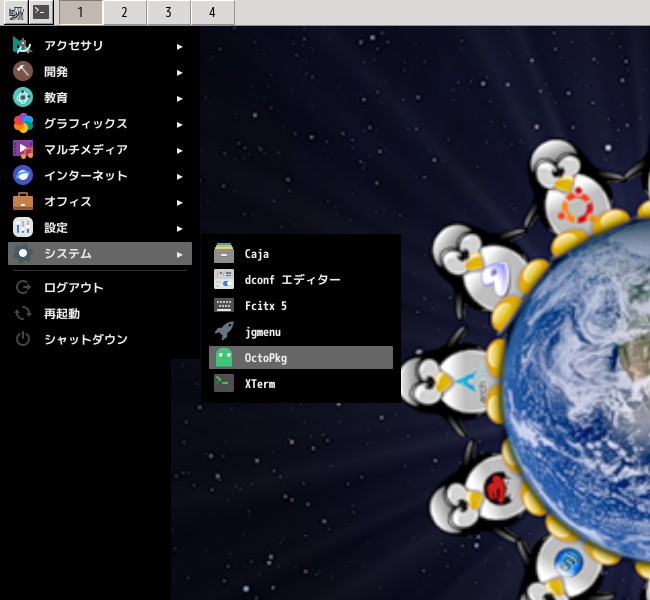Click the ログアウト exit icon
Image resolution: width=650 pixels, height=600 pixels.
(x=23, y=287)
